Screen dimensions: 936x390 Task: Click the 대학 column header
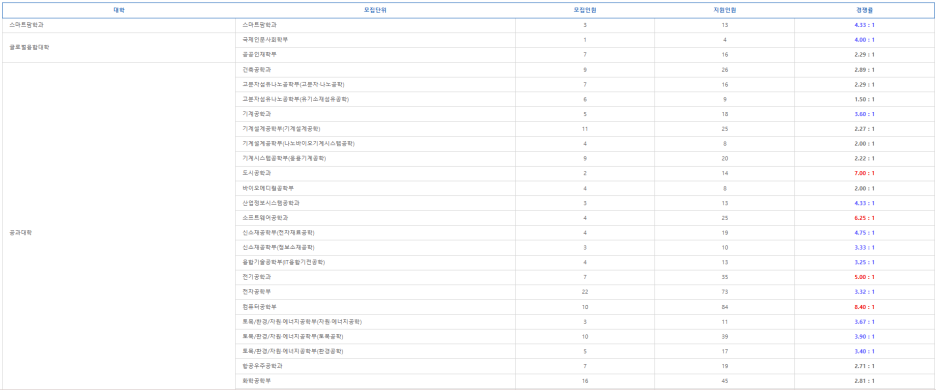(x=119, y=11)
